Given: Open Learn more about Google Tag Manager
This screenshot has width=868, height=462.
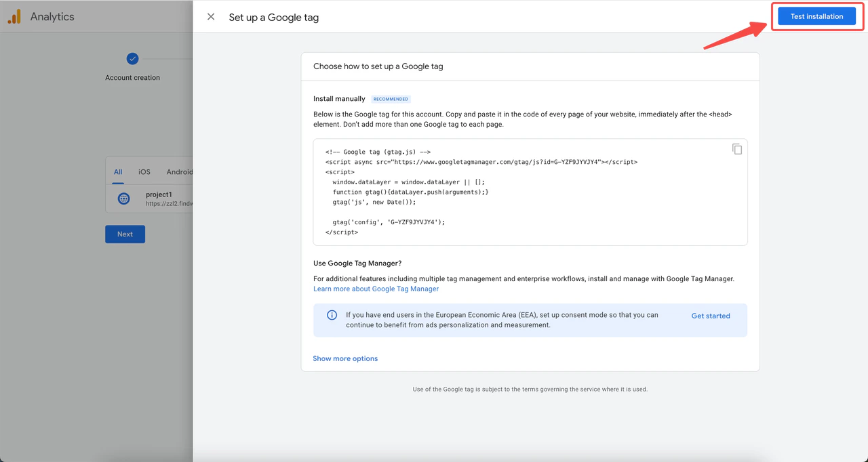Looking at the screenshot, I should point(376,289).
